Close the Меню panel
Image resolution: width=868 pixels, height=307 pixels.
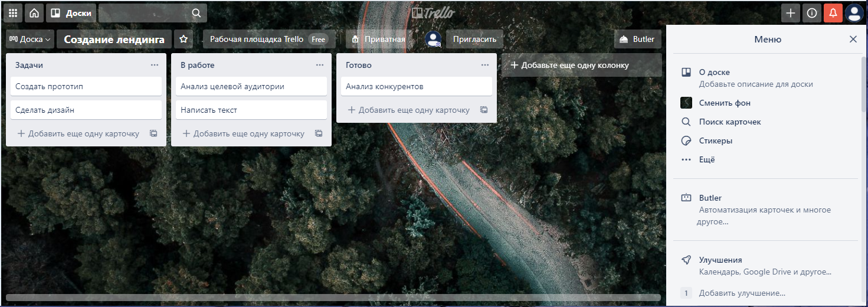[853, 39]
